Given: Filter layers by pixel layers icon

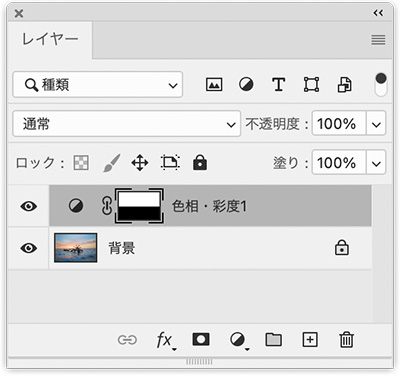Looking at the screenshot, I should coord(214,85).
